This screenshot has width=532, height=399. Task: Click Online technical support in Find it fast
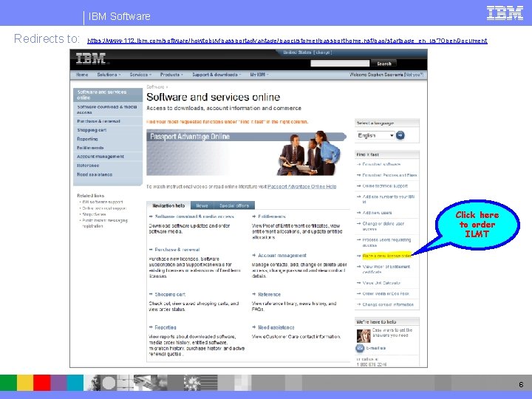pos(385,186)
